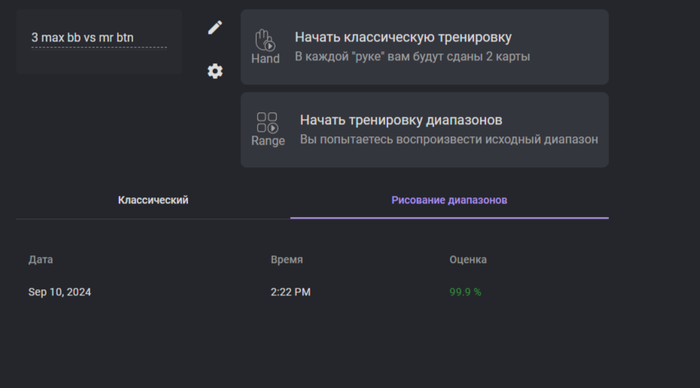This screenshot has height=388, width=700.
Task: Click the four-squares range training icon
Action: coord(267,122)
